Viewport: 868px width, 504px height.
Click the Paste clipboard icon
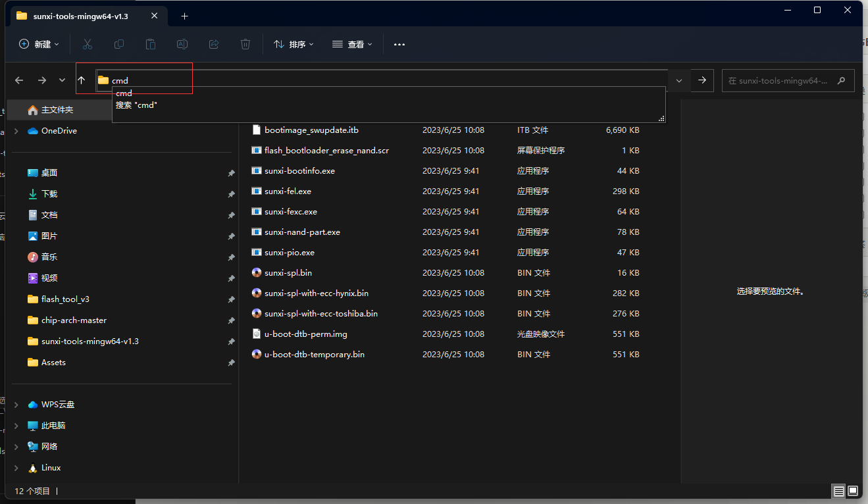[x=151, y=44]
